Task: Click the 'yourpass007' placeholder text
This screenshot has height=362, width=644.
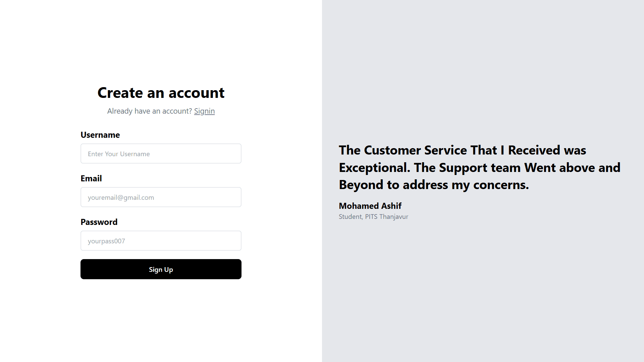Action: pos(106,241)
